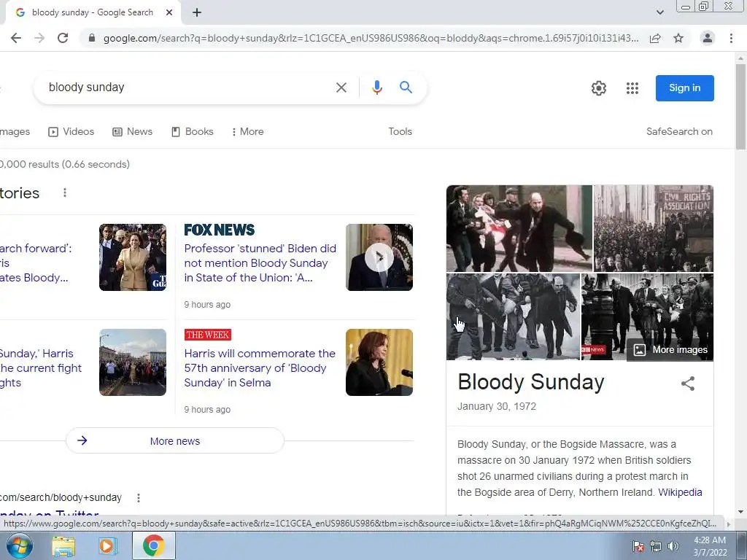The width and height of the screenshot is (747, 560).
Task: Switch to News results tab
Action: tap(133, 132)
